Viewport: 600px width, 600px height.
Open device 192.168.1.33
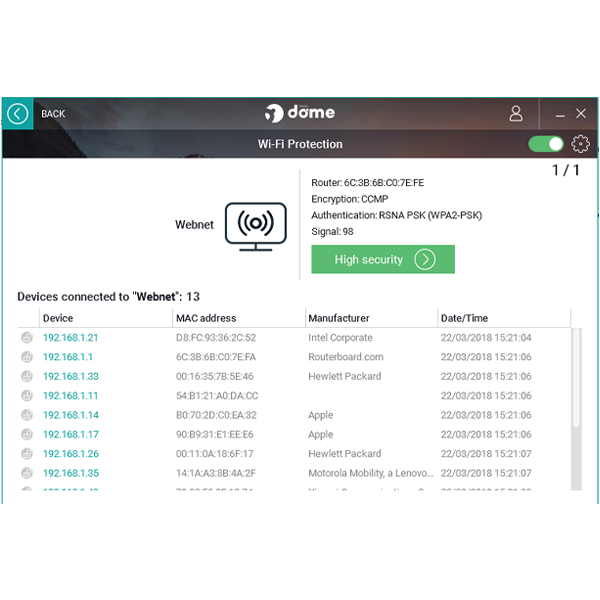(x=71, y=377)
